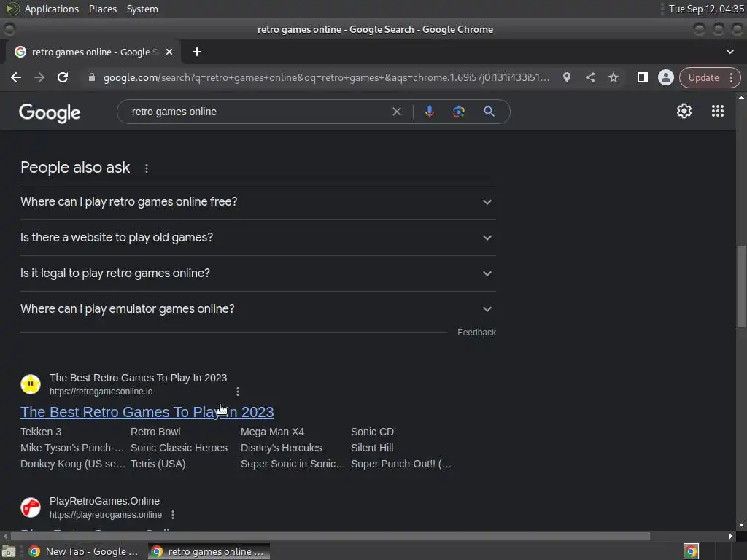Open the System menu
The image size is (747, 560).
point(142,9)
